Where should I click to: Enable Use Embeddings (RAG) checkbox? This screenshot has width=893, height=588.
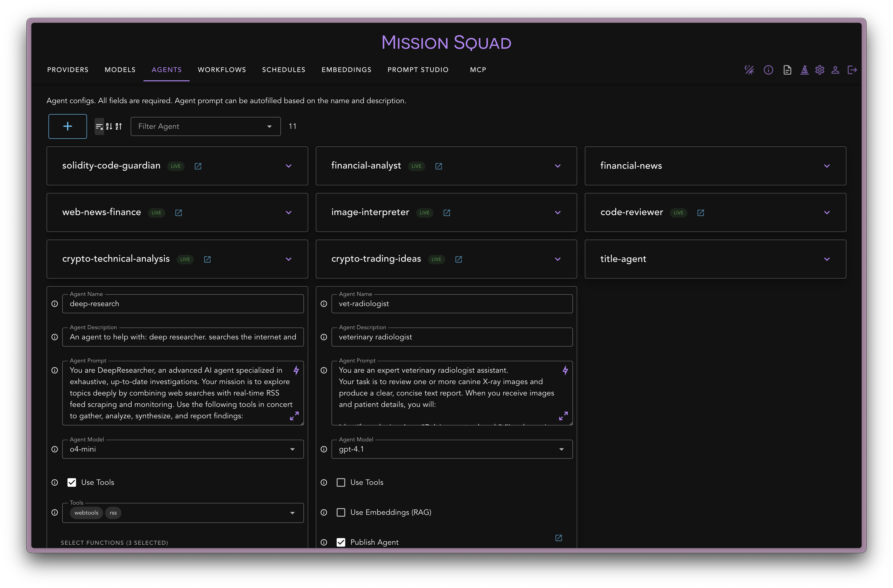click(x=341, y=512)
